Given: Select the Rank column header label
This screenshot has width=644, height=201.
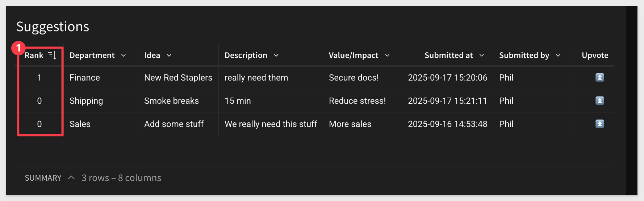Looking at the screenshot, I should (34, 55).
